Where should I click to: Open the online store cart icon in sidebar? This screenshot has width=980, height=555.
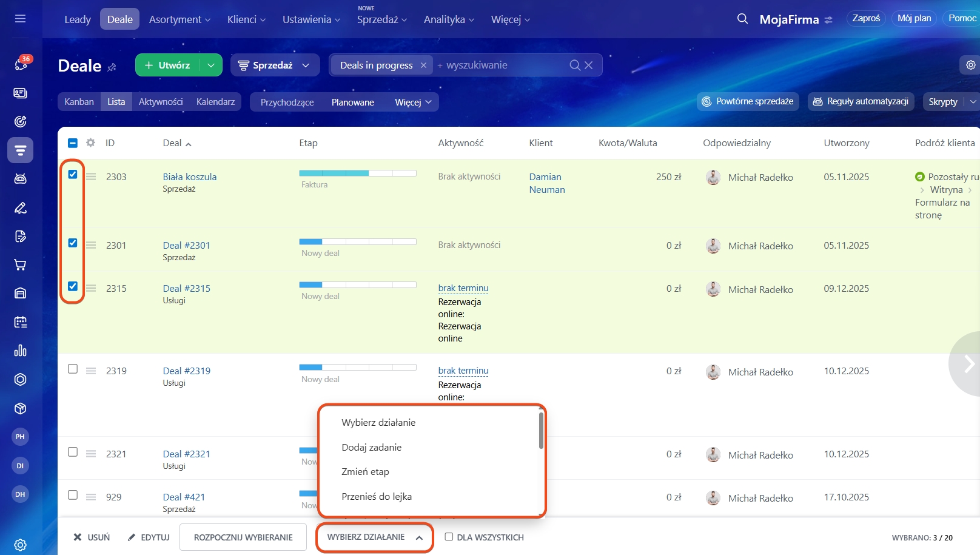pos(20,264)
